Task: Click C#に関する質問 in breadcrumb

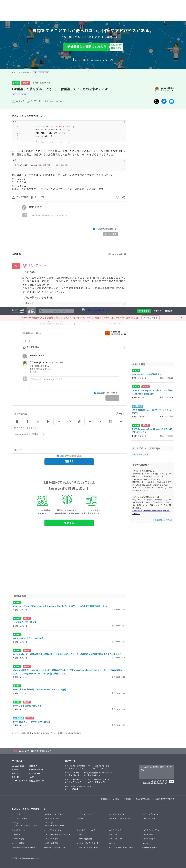Action: (25, 73)
